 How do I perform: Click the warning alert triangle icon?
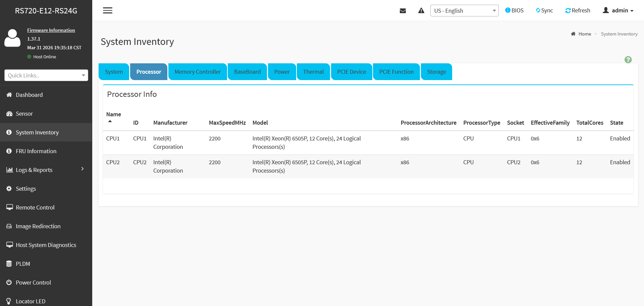click(421, 11)
